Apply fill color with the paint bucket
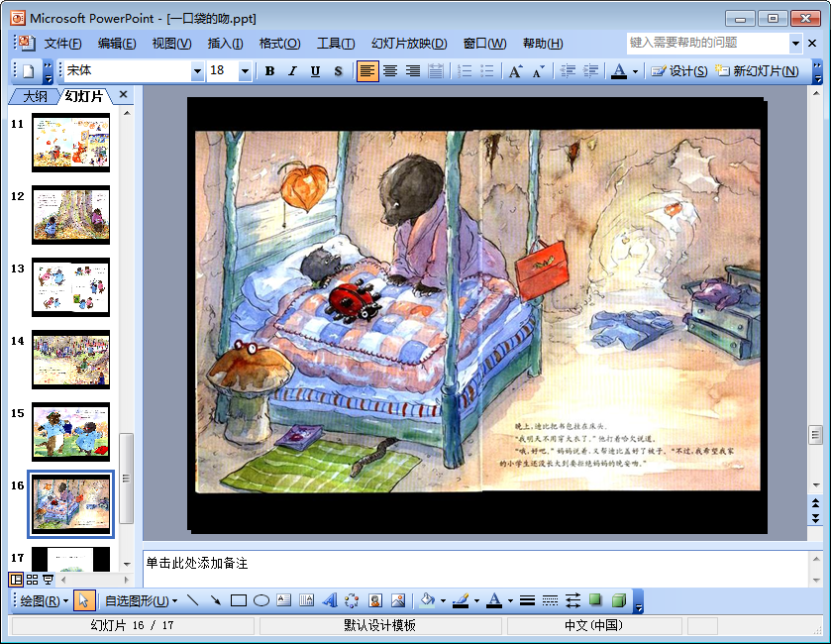Screen dimensions: 831x644 (x=427, y=600)
